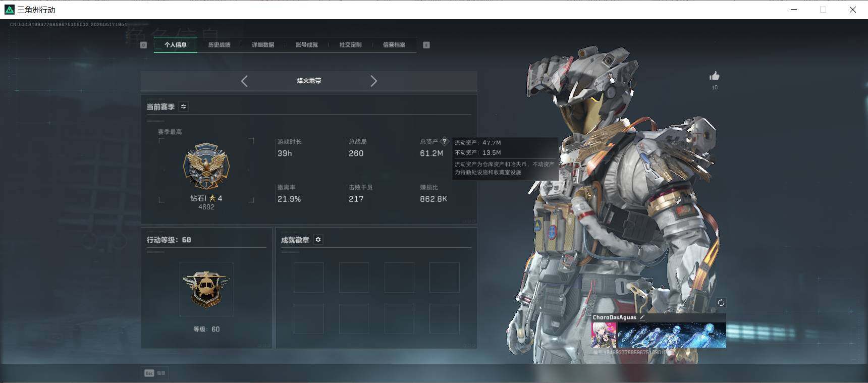Click the question mark beside 总资产
Viewport: 868px width, 383px height.
point(445,141)
